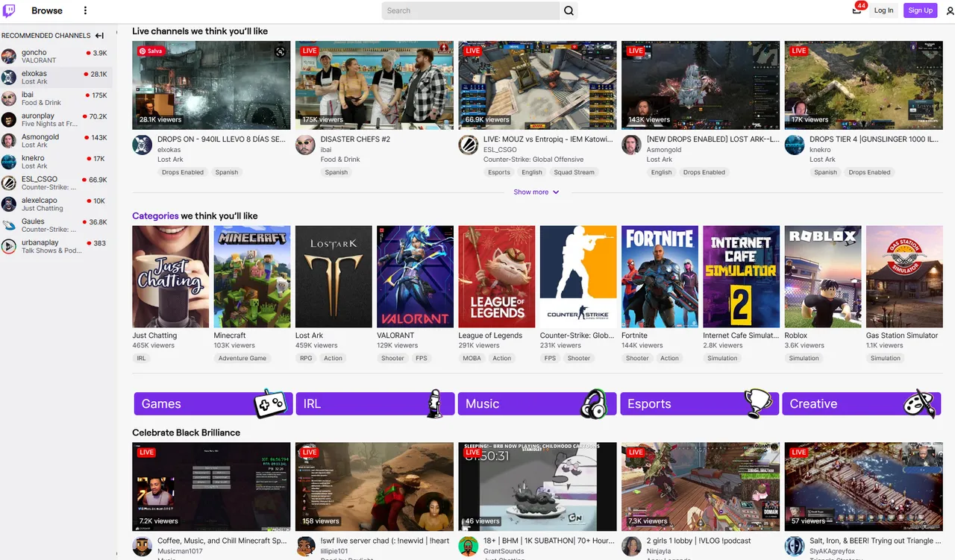955x560 pixels.
Task: Open Lost Ark link under Asmongold stream
Action: [660, 160]
